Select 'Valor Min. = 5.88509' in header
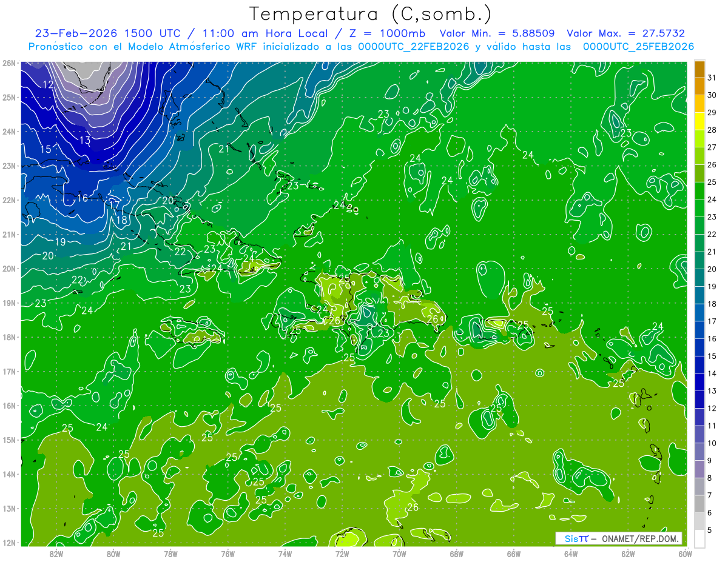 (497, 33)
